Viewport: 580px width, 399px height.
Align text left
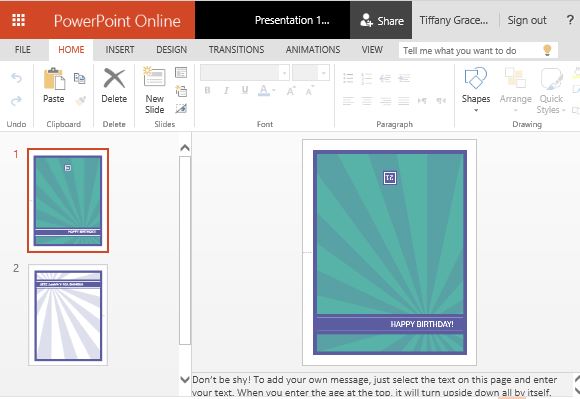pos(348,101)
